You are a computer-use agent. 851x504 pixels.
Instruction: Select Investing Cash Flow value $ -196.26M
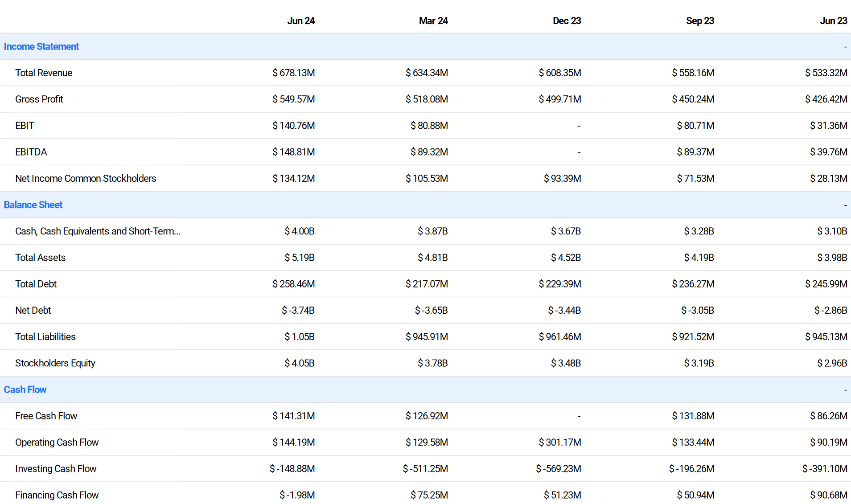pyautogui.click(x=691, y=468)
